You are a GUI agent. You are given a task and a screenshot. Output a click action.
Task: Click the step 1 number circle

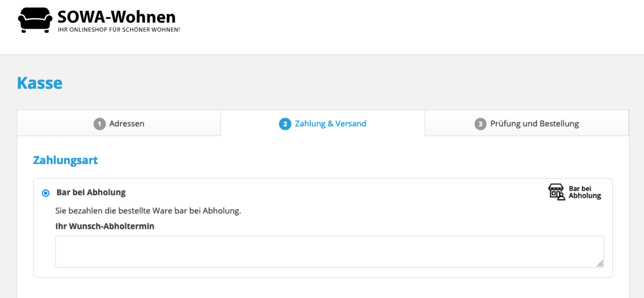pos(99,124)
